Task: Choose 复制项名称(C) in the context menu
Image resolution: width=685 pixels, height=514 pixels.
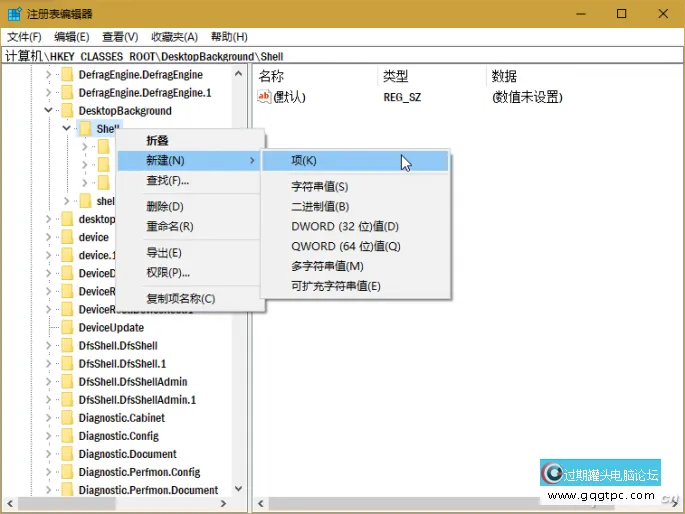Action: [x=190, y=299]
